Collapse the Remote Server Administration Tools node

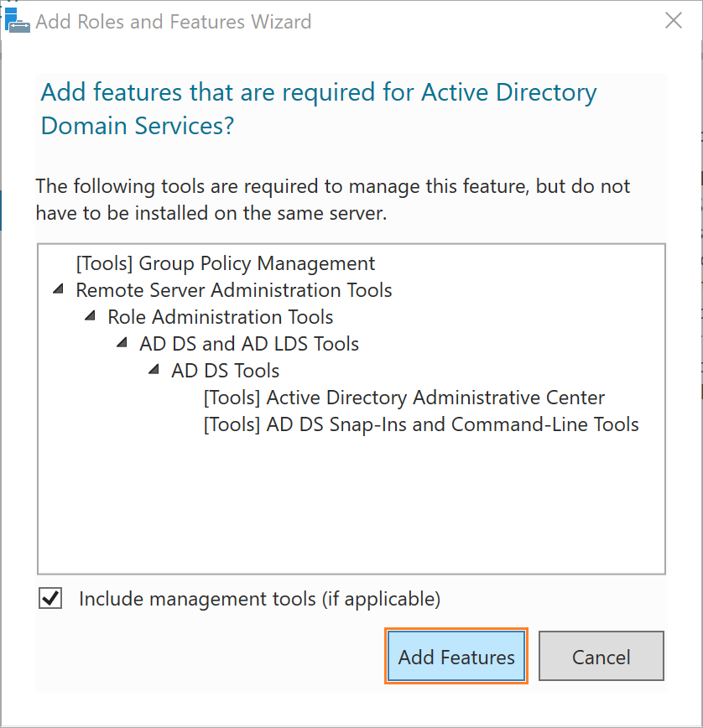pos(58,289)
